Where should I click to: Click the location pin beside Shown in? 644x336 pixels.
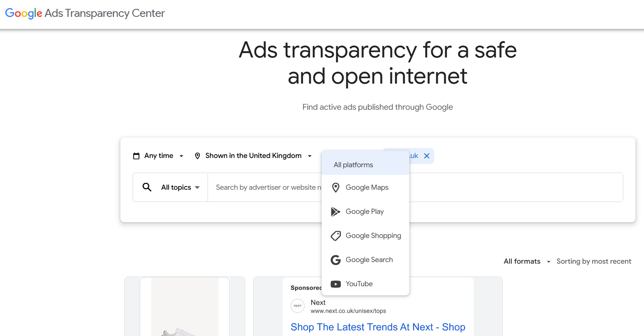[197, 156]
